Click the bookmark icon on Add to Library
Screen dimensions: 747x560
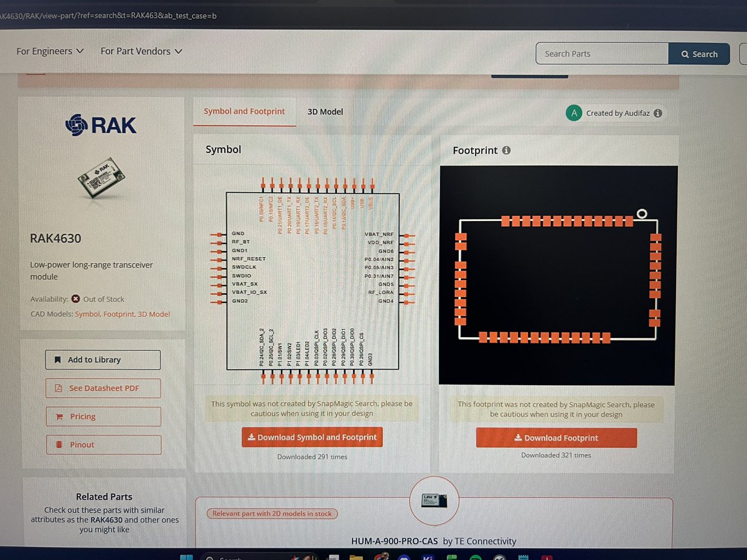point(58,360)
